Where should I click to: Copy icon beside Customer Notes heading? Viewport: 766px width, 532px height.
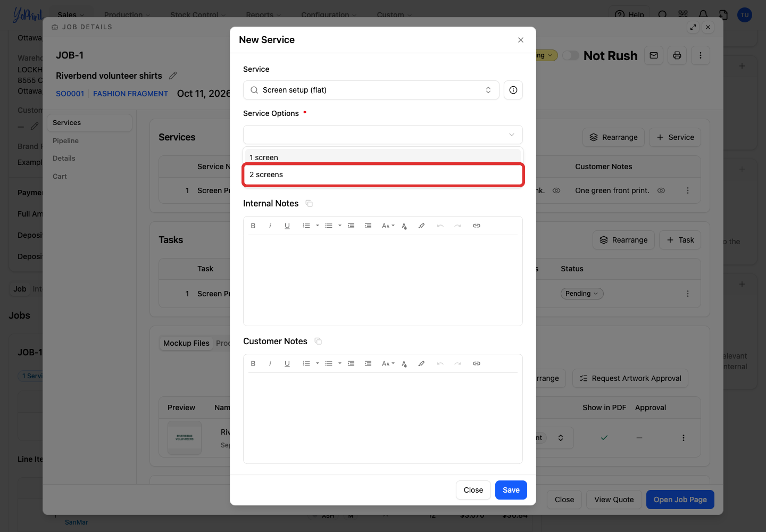pos(318,341)
